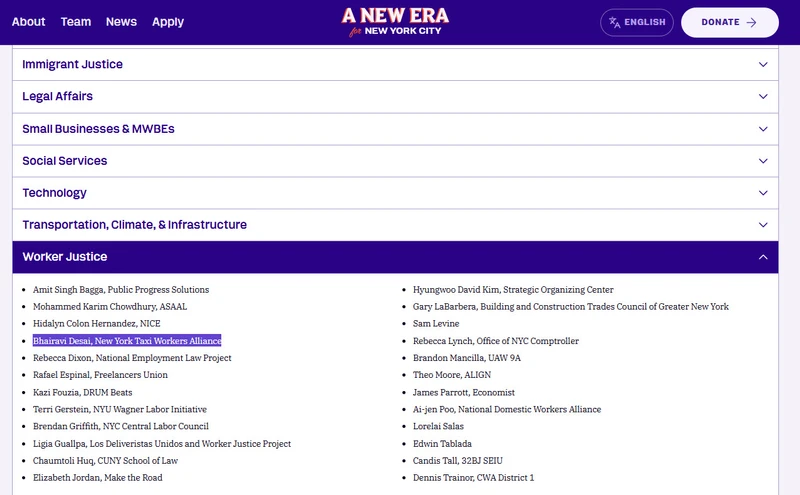This screenshot has width=800, height=495.
Task: Click the translate icon beside English
Action: tap(614, 22)
